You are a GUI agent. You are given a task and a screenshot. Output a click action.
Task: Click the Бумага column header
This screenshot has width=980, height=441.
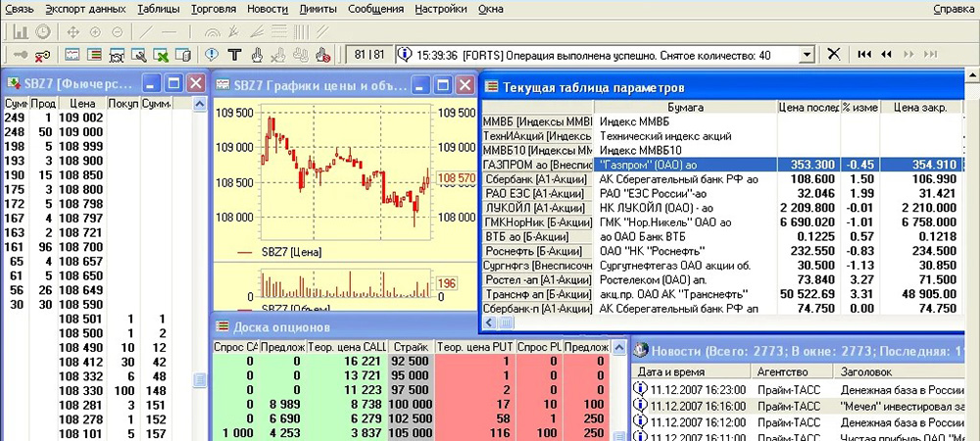(686, 108)
